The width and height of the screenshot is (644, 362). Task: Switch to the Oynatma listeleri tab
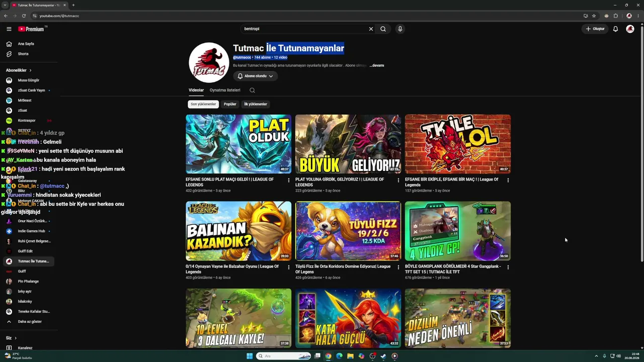pos(225,90)
